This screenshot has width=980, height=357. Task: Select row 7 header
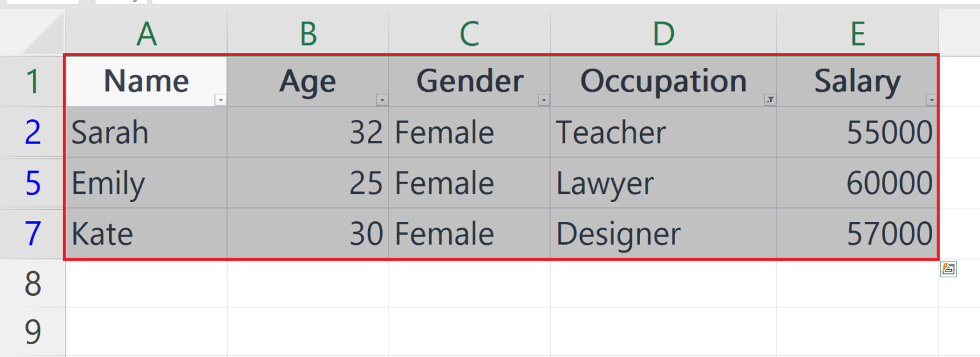(x=33, y=233)
